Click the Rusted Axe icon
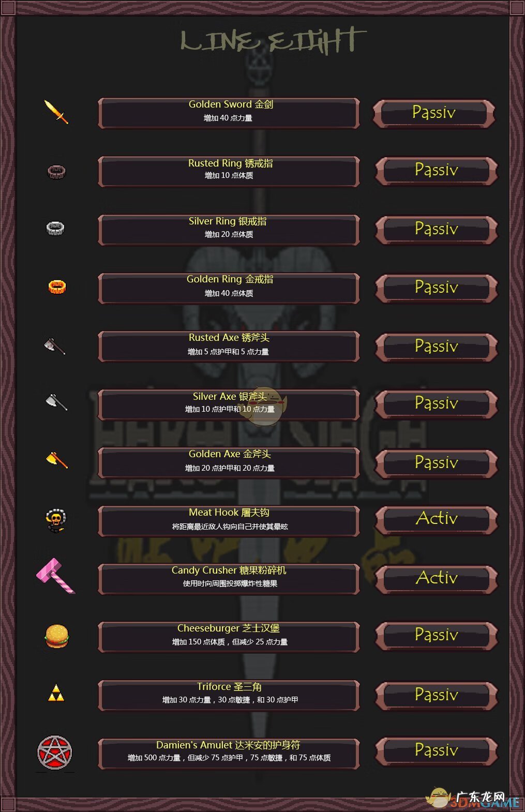 [55, 346]
